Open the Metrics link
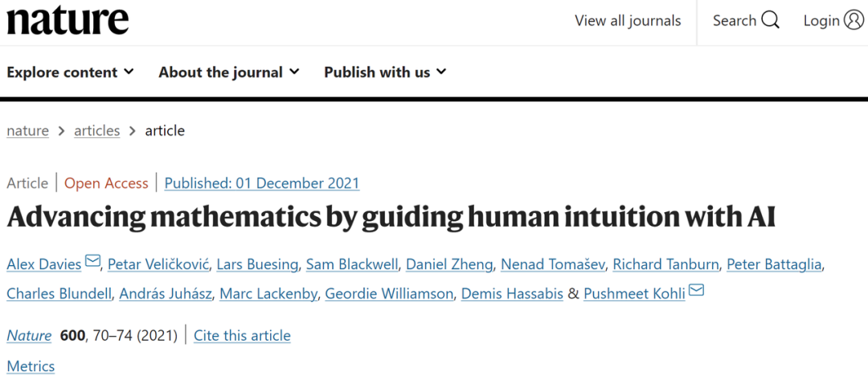 [31, 366]
